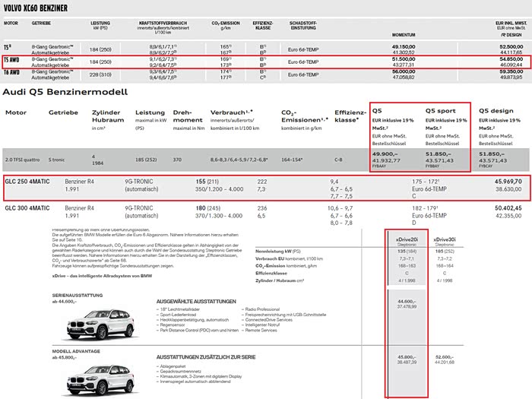Click xDrive20i base price 44.600,-

(x=407, y=301)
